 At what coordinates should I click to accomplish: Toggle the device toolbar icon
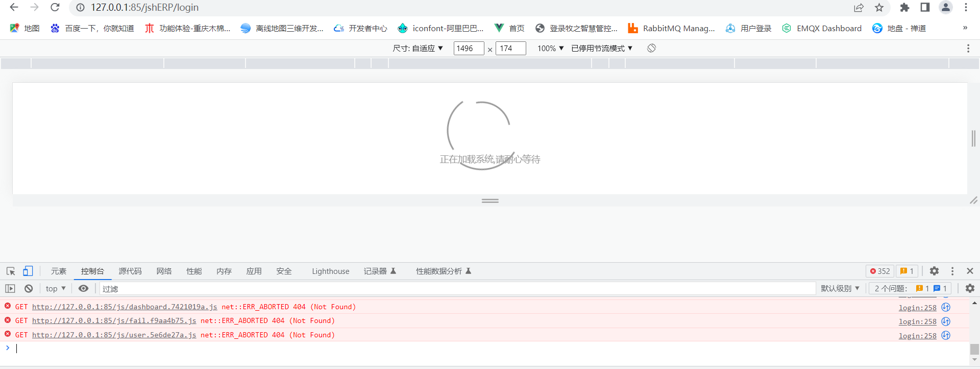click(x=28, y=271)
